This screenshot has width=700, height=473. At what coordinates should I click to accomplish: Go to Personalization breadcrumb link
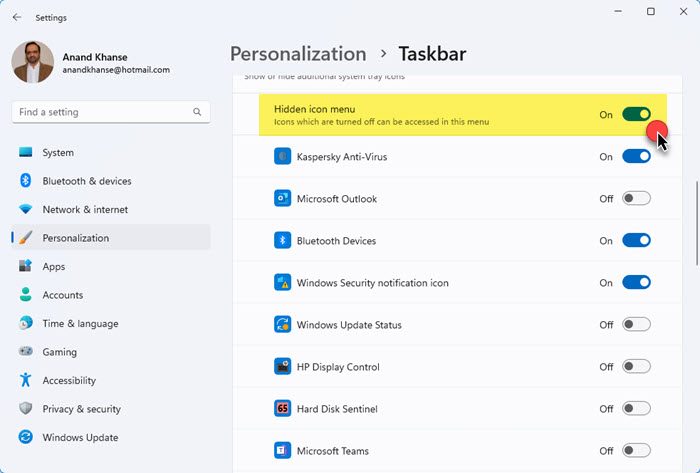click(x=298, y=54)
